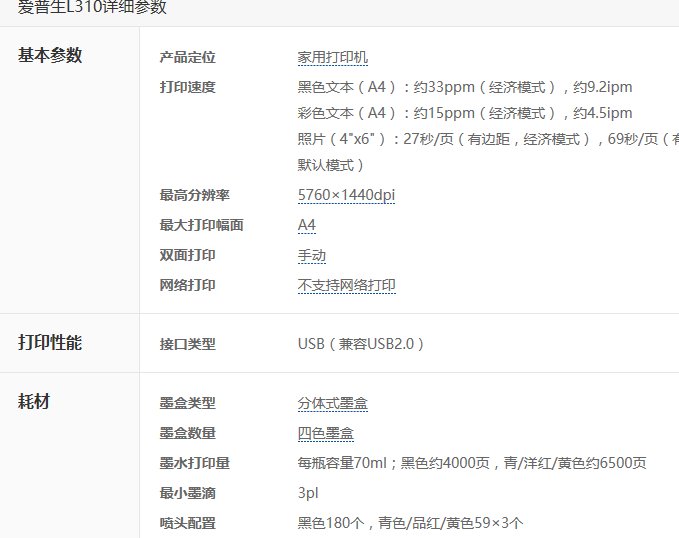This screenshot has height=538, width=679.
Task: Click the 爱普生L310详细参数 page title
Action: (92, 7)
